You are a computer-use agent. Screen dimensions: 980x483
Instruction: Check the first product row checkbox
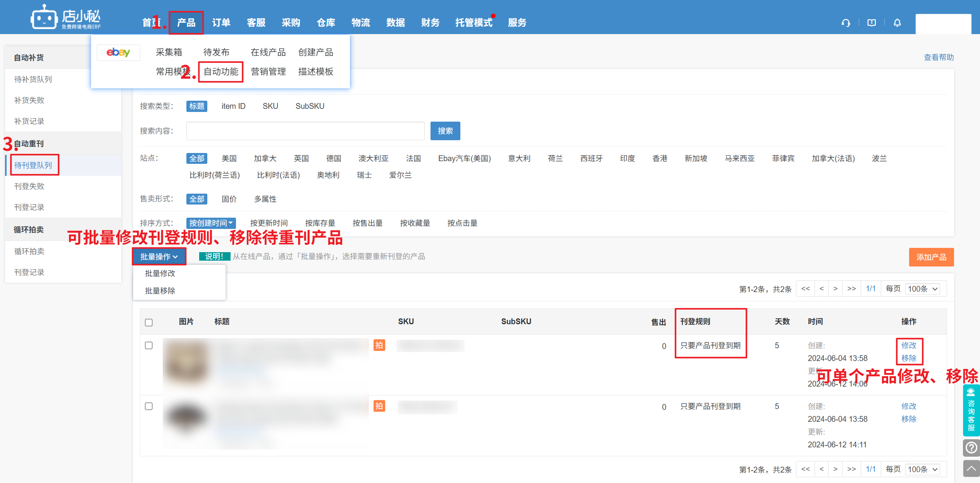[x=149, y=345]
